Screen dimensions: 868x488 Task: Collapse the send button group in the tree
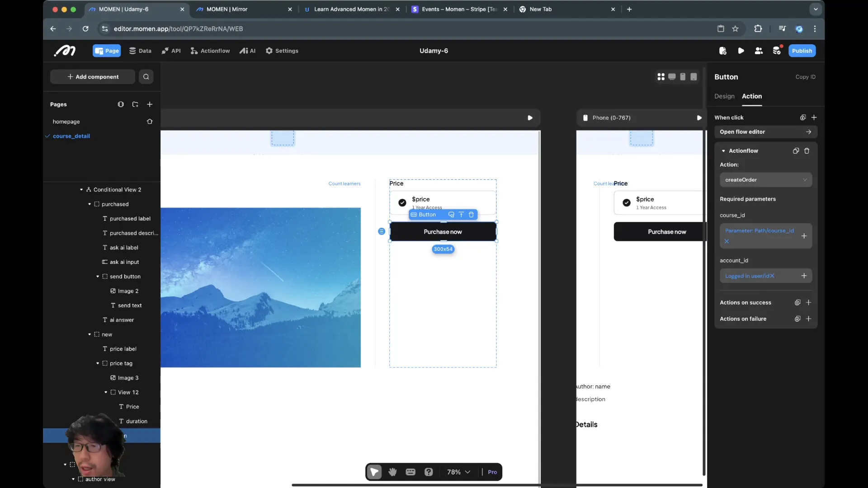(98, 277)
